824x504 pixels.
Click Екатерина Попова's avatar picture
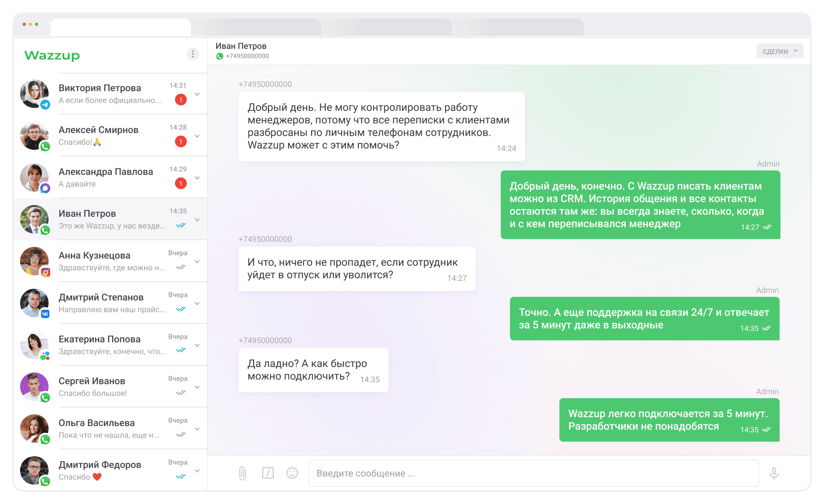click(x=34, y=345)
